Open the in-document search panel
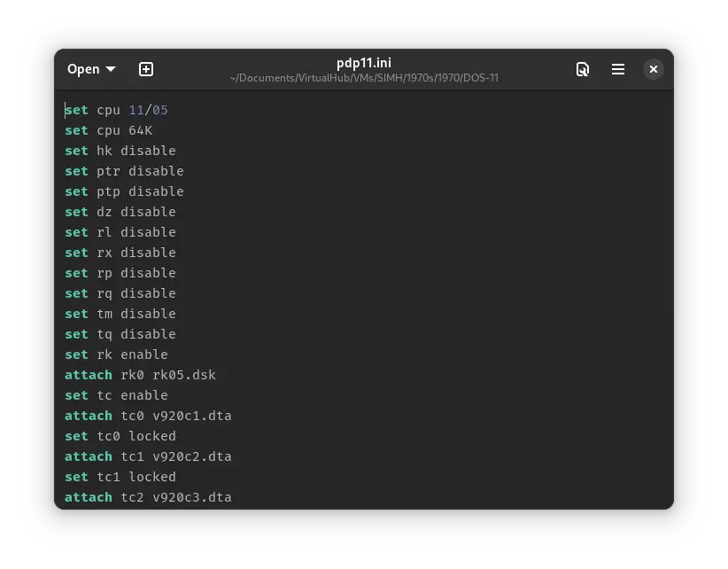This screenshot has width=728, height=569. [x=583, y=69]
